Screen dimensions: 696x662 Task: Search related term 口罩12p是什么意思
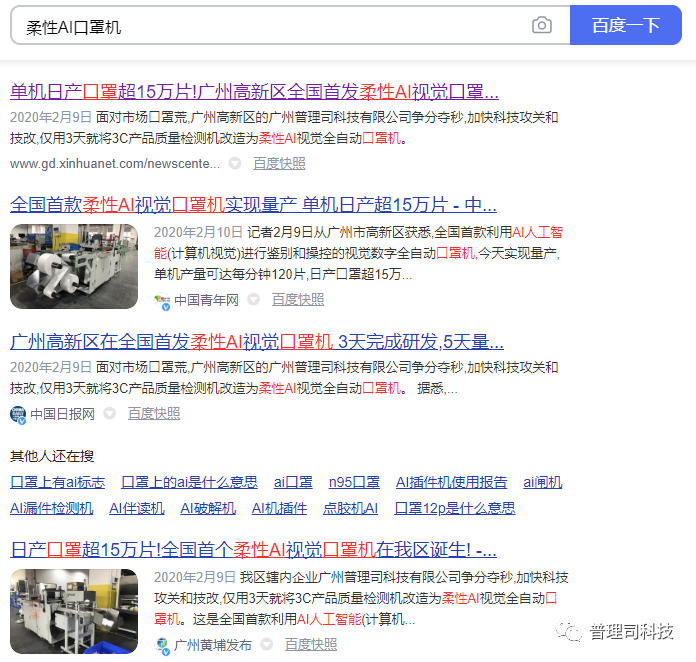(455, 508)
